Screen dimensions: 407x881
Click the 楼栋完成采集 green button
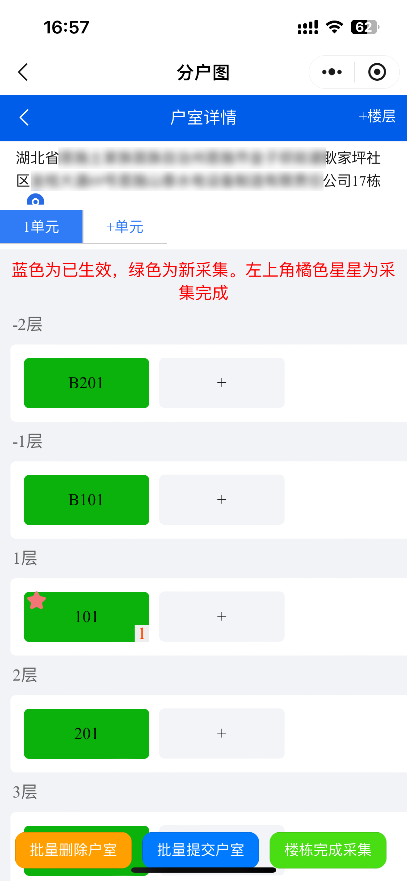328,850
